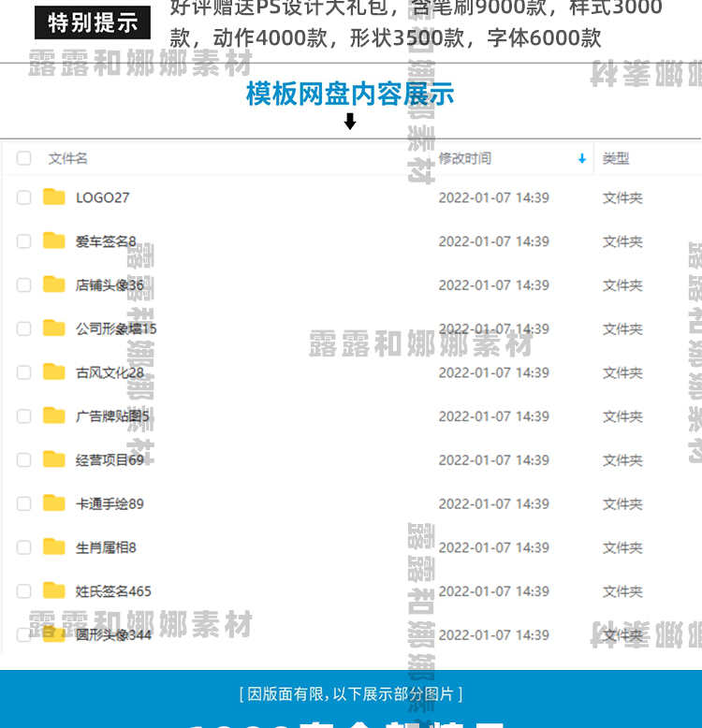
Task: Check the 生肖属相8 row checkbox
Action: [x=23, y=547]
